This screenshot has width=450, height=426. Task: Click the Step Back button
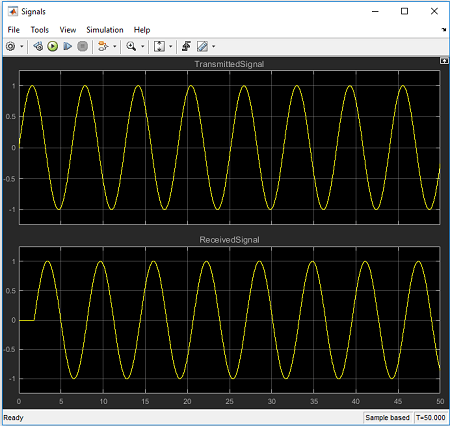click(38, 46)
